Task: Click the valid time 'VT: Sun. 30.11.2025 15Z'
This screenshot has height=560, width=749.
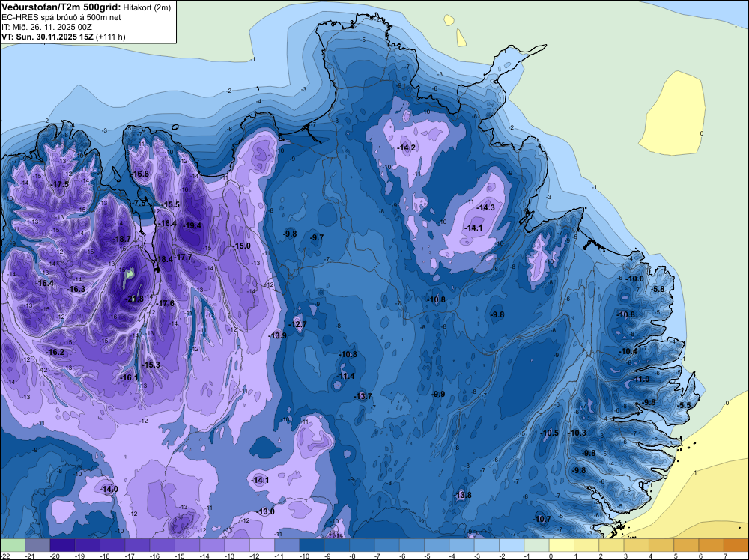Action: (x=47, y=37)
